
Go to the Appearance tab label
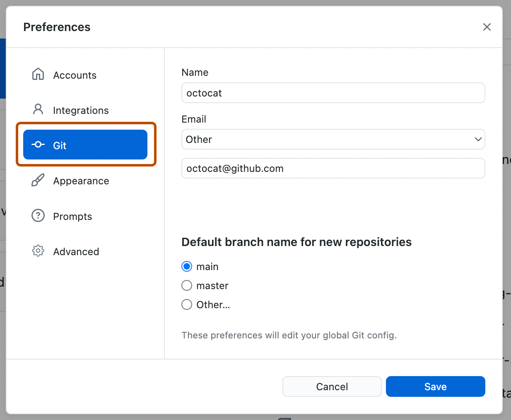pos(81,181)
